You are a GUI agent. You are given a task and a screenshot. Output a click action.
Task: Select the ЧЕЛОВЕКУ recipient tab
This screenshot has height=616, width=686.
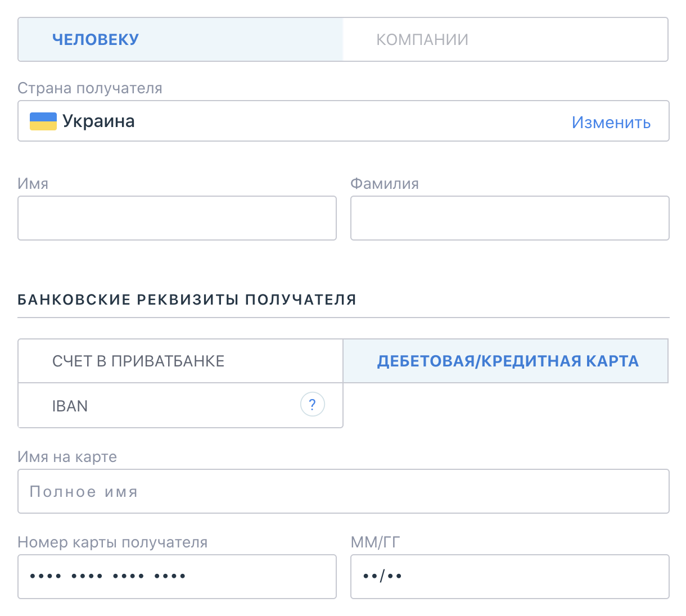(x=180, y=39)
